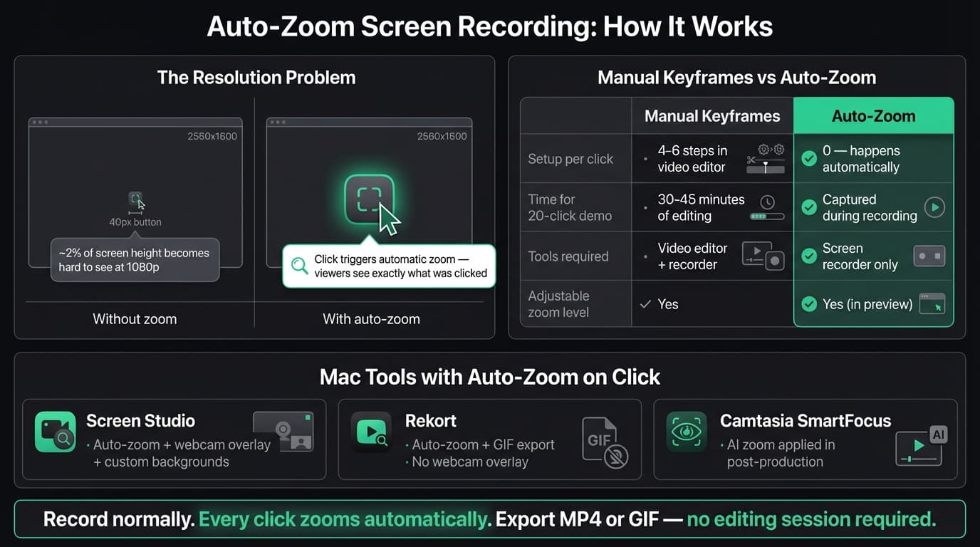This screenshot has height=547, width=980.
Task: Click the checkmark next to 'Captured during recording'
Action: 809,207
